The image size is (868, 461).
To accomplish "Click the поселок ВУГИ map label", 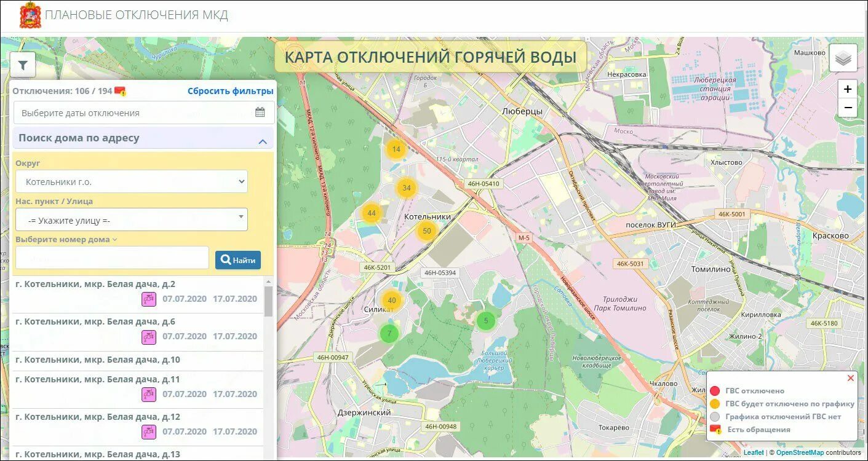I will coord(650,225).
